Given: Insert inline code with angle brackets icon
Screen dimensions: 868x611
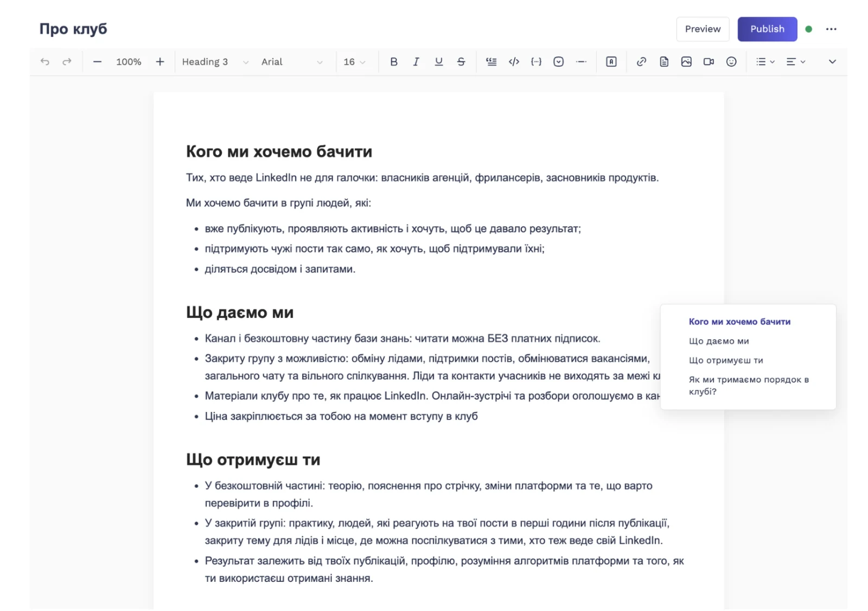Looking at the screenshot, I should click(x=514, y=62).
